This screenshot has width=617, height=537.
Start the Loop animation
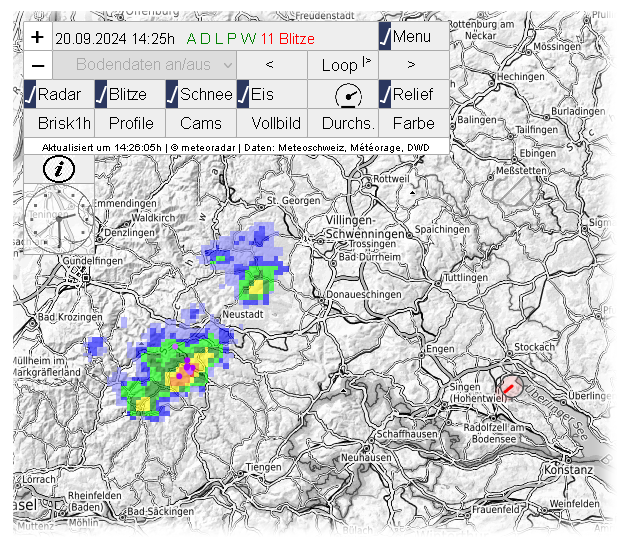343,65
